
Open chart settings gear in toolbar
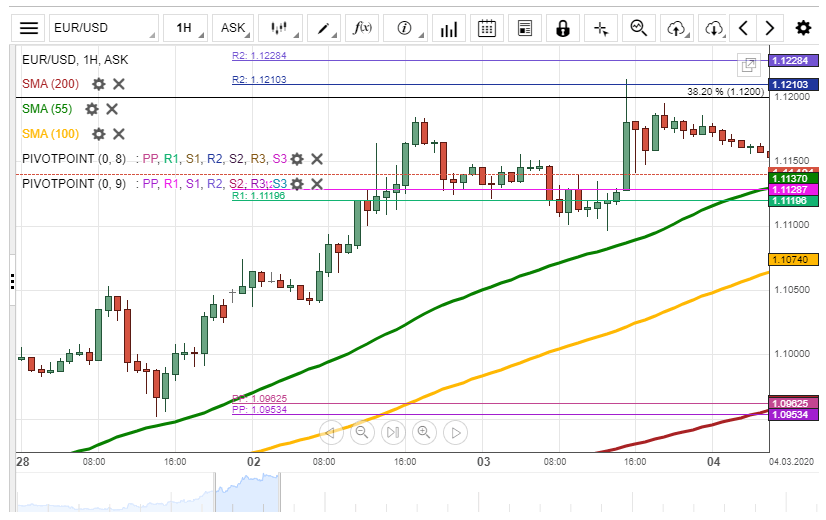[x=803, y=28]
